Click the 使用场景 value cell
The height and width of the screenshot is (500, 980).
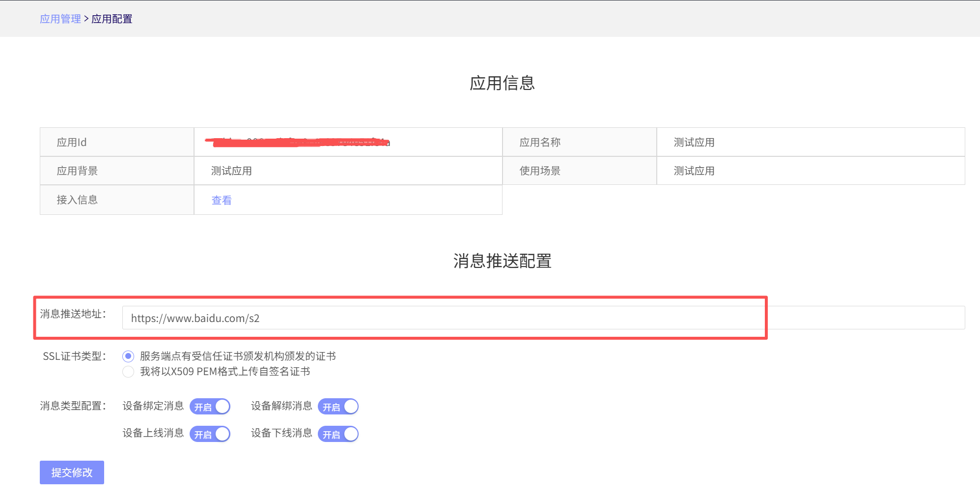[694, 171]
